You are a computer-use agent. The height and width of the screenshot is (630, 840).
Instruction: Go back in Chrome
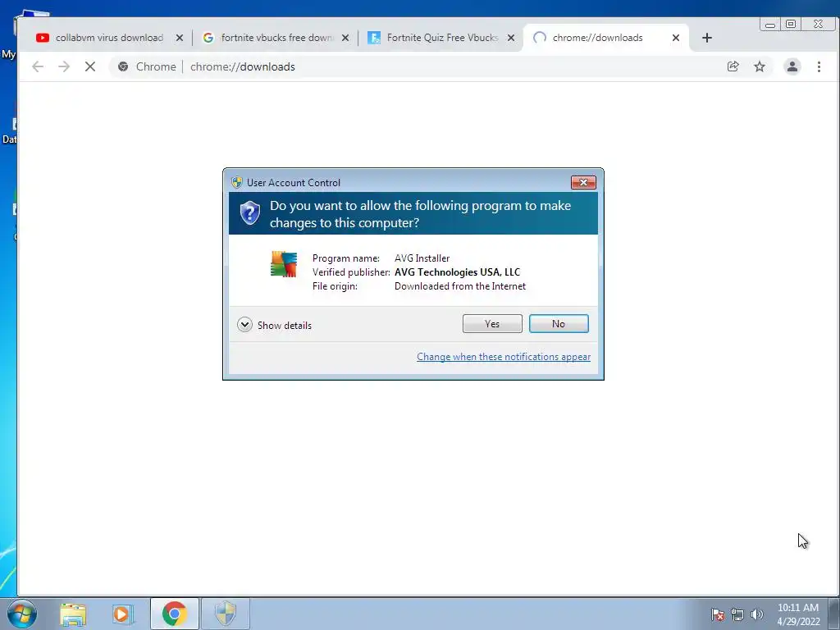point(38,66)
